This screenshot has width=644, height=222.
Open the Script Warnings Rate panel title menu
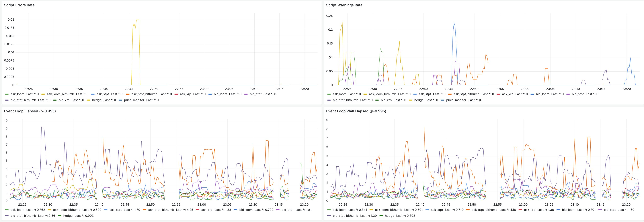(344, 5)
